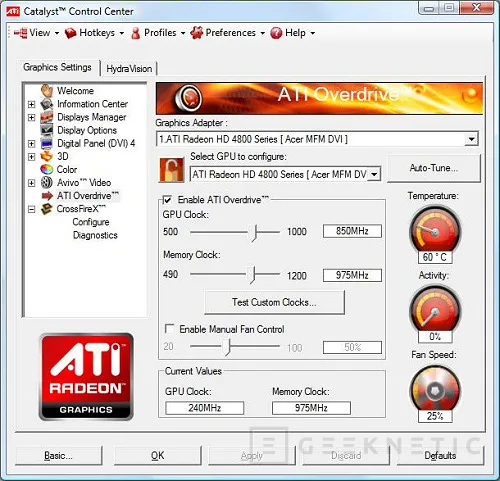
Task: Click the Memory Clock slider thumb
Action: (252, 275)
